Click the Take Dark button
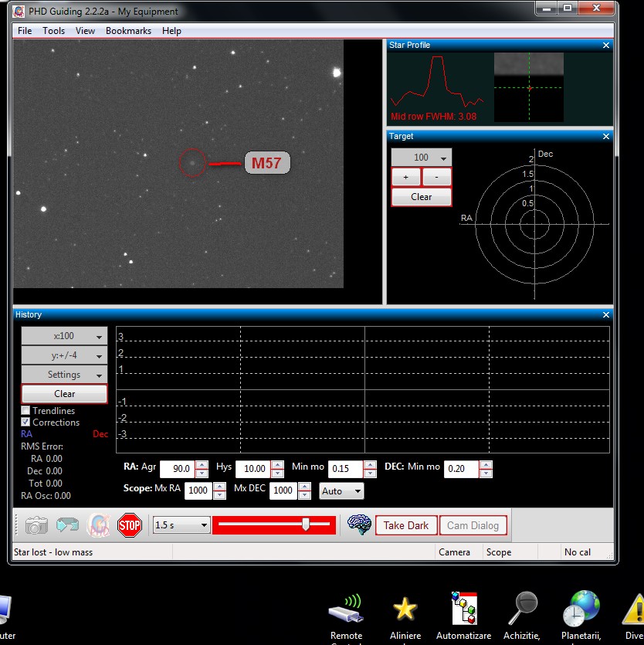This screenshot has height=645, width=644. (x=406, y=525)
